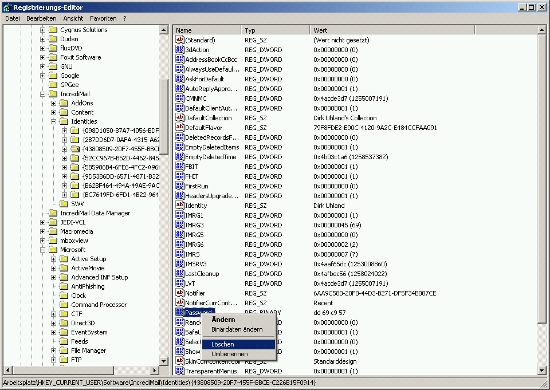Click the string icon beside Identity
This screenshot has width=550, height=390.
coord(180,206)
